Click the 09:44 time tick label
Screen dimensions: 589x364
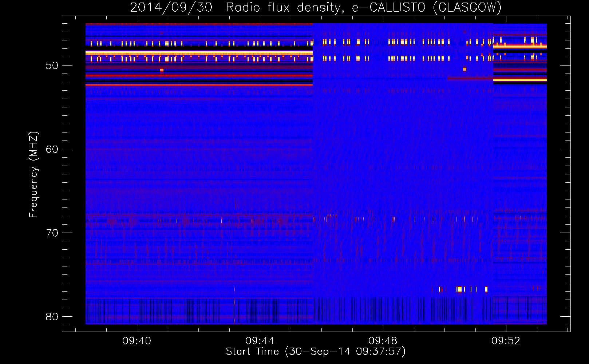coord(260,341)
